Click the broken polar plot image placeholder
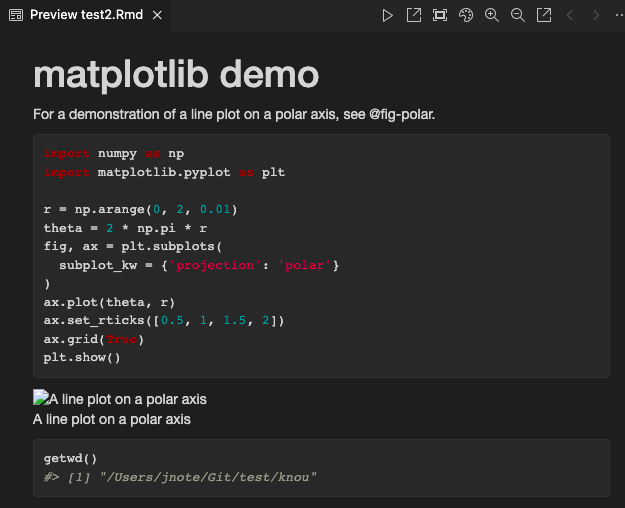This screenshot has width=625, height=508. pyautogui.click(x=41, y=398)
